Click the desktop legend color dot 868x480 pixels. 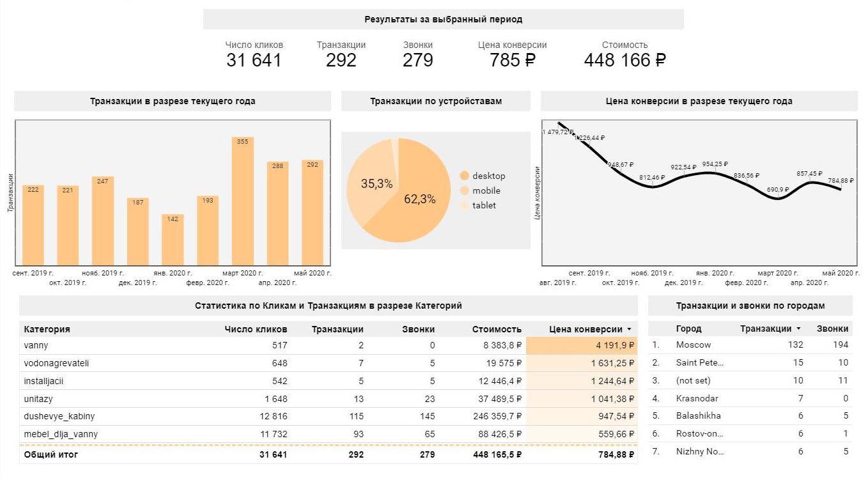point(464,176)
